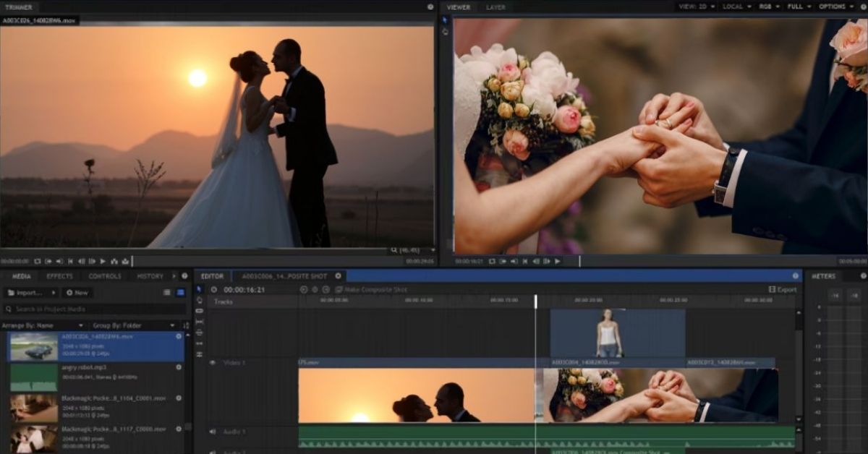
Task: Click the Play button in the Viewer
Action: pos(557,261)
